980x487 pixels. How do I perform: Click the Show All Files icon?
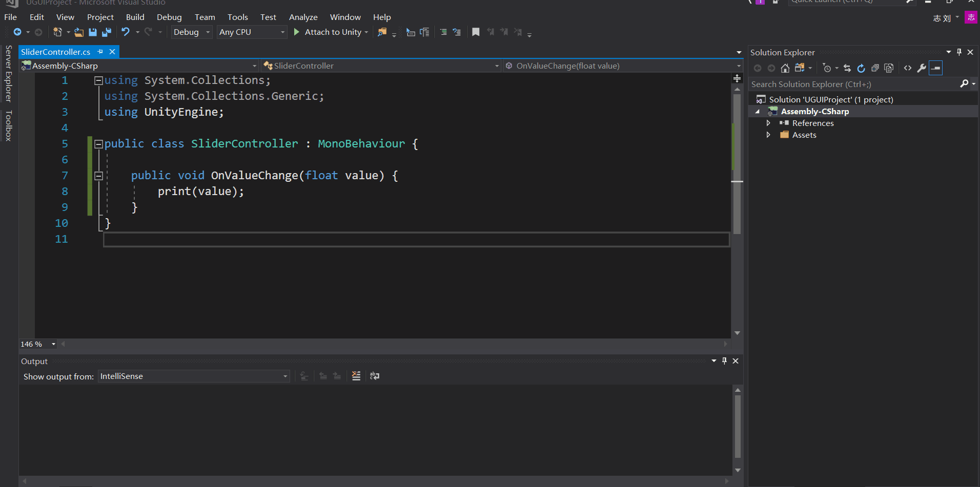click(x=889, y=68)
